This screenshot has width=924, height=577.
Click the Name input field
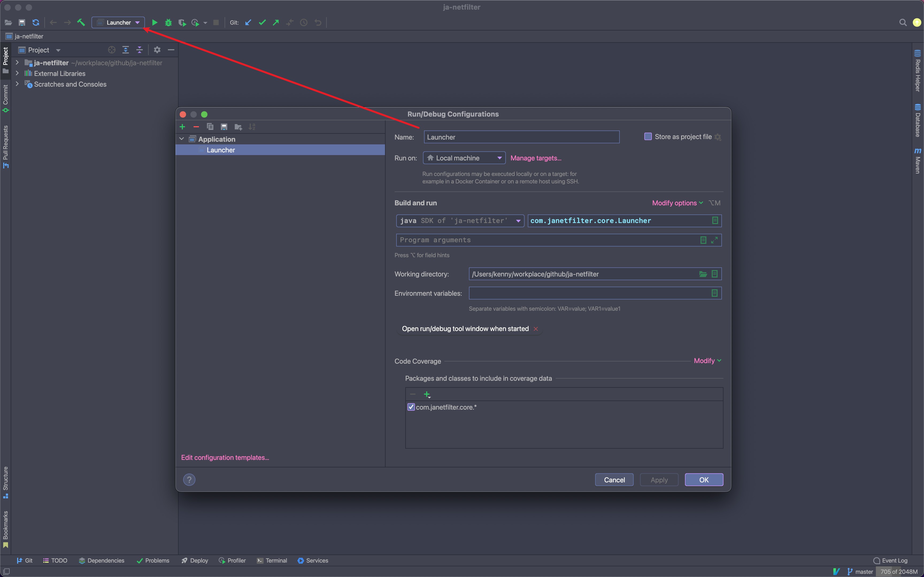[x=522, y=137]
